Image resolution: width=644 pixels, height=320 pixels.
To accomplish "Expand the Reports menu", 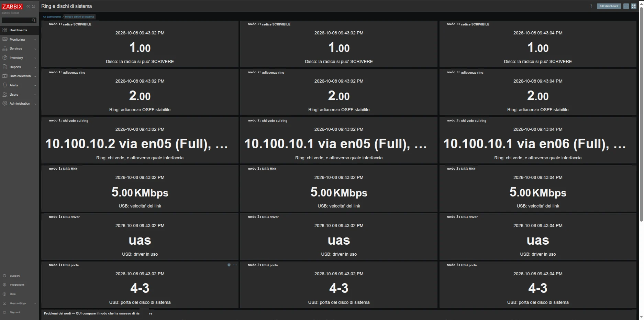I will point(20,67).
